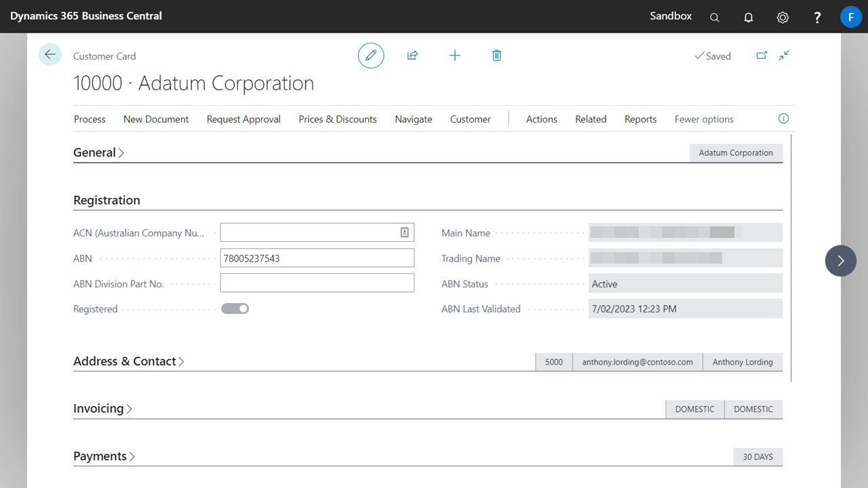This screenshot has height=488, width=868.
Task: Click into the ABN number field
Action: coord(317,258)
